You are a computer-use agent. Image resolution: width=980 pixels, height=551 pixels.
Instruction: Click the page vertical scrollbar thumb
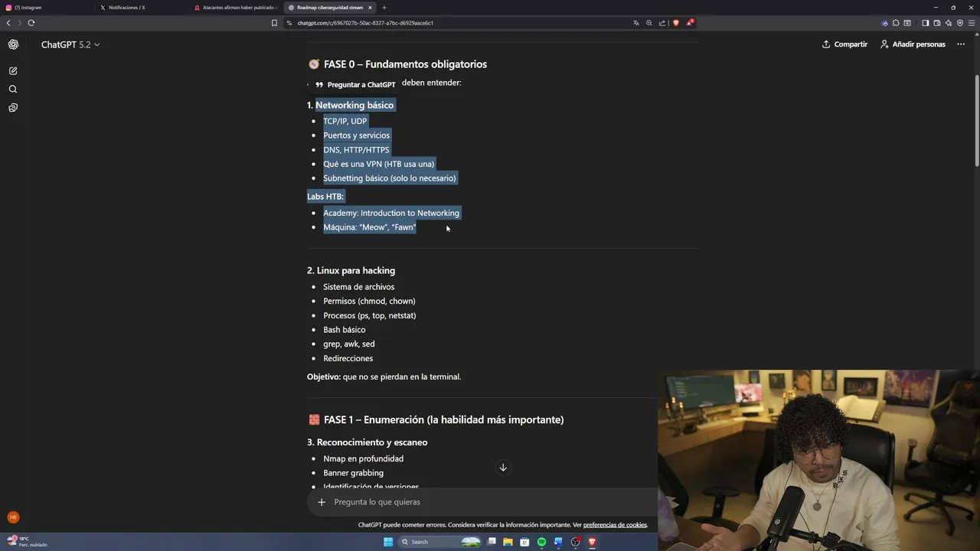click(x=976, y=121)
